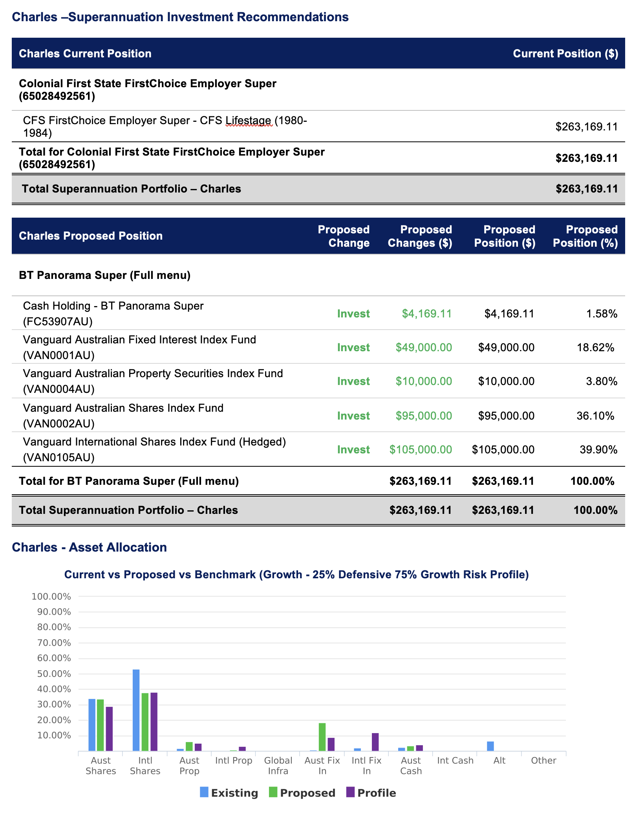The height and width of the screenshot is (825, 644).
Task: Click 'Vanguard Australian Property Securities Index Fund' label
Action: coord(153,381)
